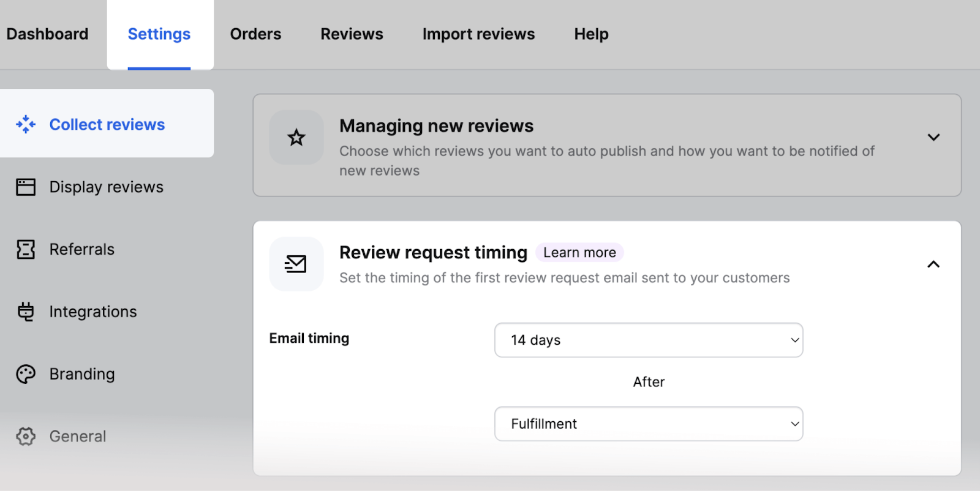Click the Collect reviews sparkle icon
Image resolution: width=980 pixels, height=491 pixels.
(26, 124)
